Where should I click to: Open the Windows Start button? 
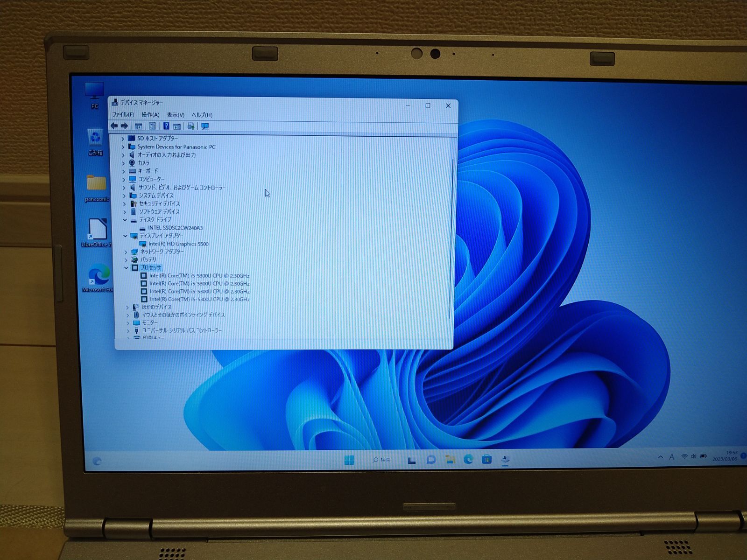tap(349, 460)
